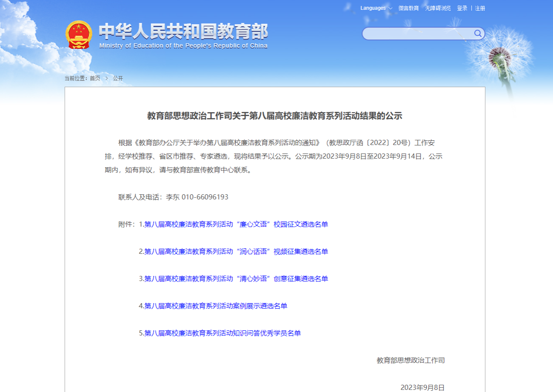553x392 pixels.
Task: Open attachment 1 “廉心文语” 校园征文遴选名单
Action: pyautogui.click(x=236, y=224)
